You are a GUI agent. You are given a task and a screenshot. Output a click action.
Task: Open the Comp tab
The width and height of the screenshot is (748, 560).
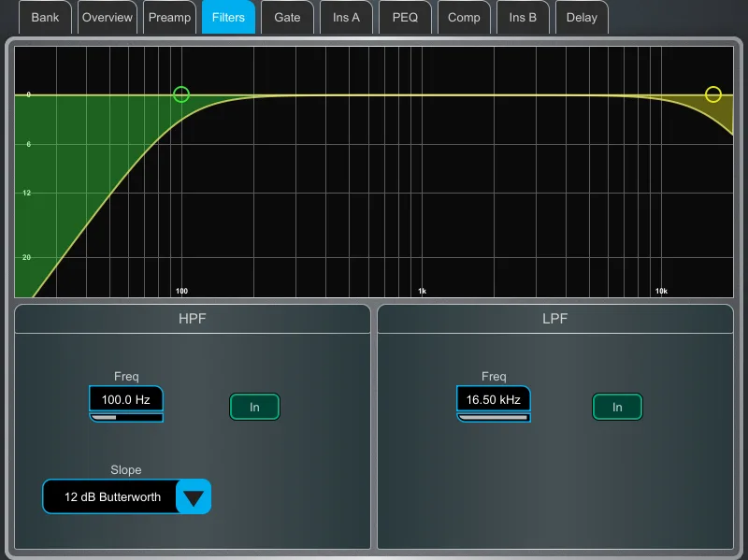click(464, 17)
